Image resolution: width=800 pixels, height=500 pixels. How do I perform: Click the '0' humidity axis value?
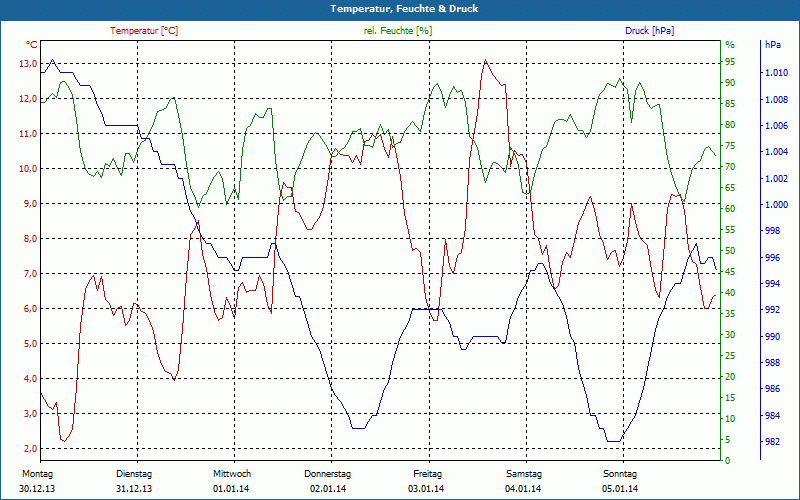(728, 461)
